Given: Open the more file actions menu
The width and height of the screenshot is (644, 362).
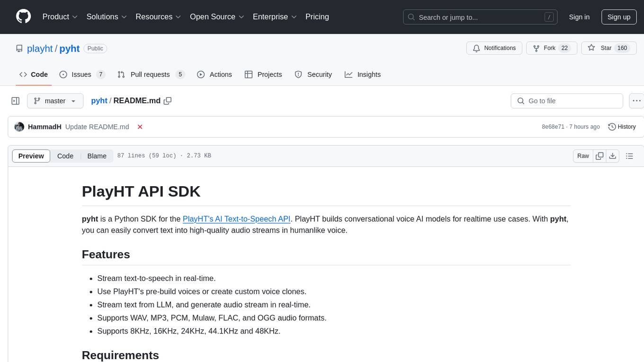Looking at the screenshot, I should (637, 101).
